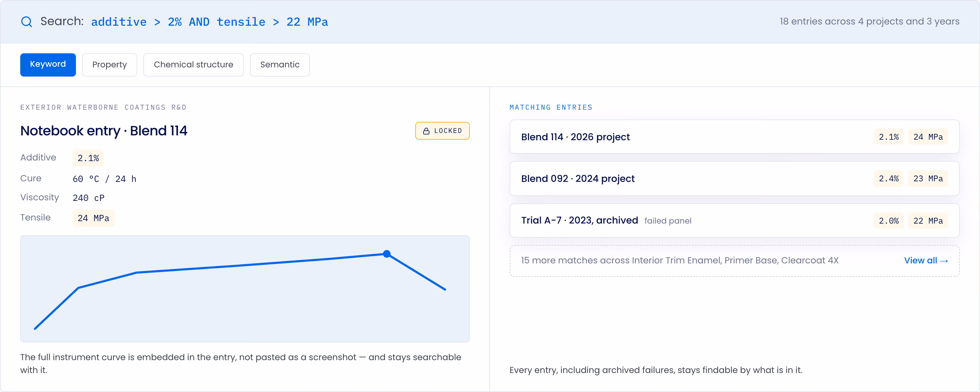
Task: Select the Keyword search tab
Action: (x=48, y=65)
